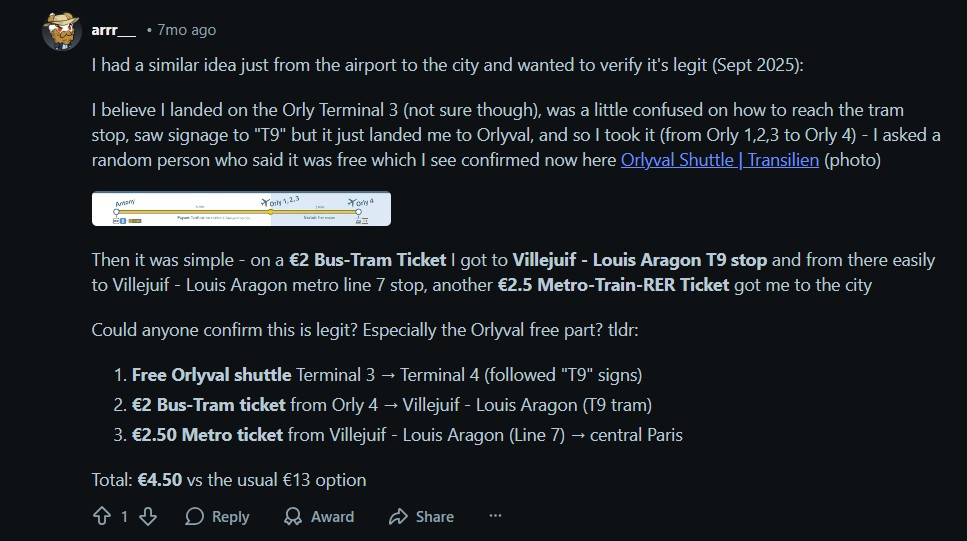The image size is (967, 541).
Task: Click the Reply speech bubble icon
Action: pos(195,516)
